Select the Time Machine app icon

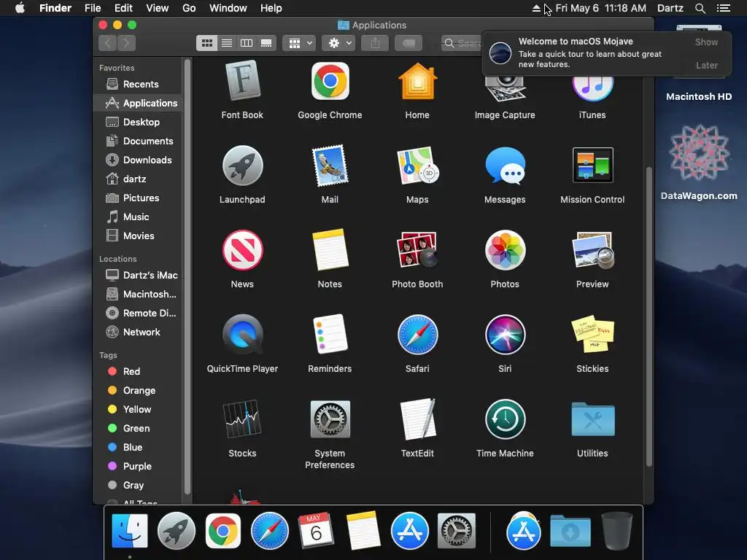(x=505, y=419)
